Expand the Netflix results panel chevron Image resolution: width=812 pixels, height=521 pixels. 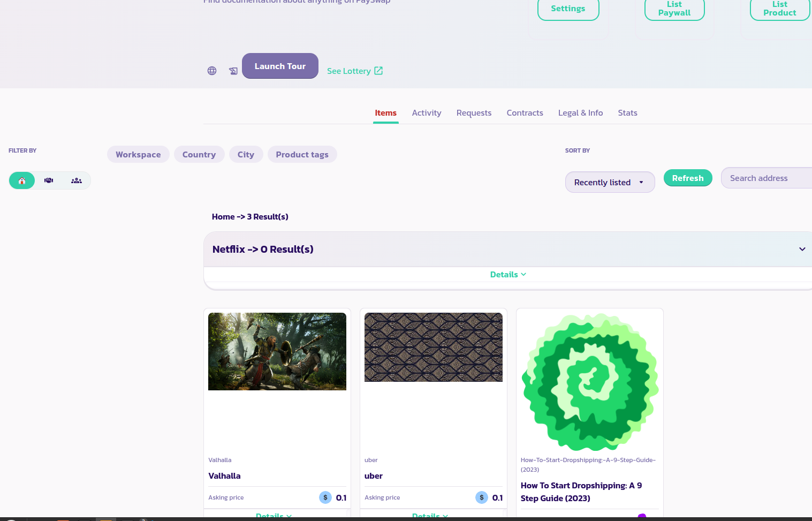point(802,249)
